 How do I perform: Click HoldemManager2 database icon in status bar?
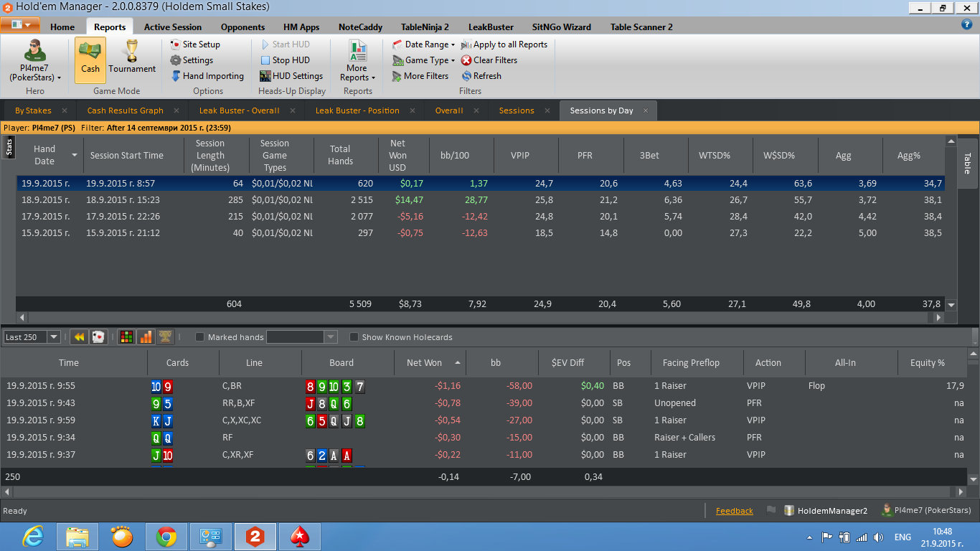click(x=789, y=511)
